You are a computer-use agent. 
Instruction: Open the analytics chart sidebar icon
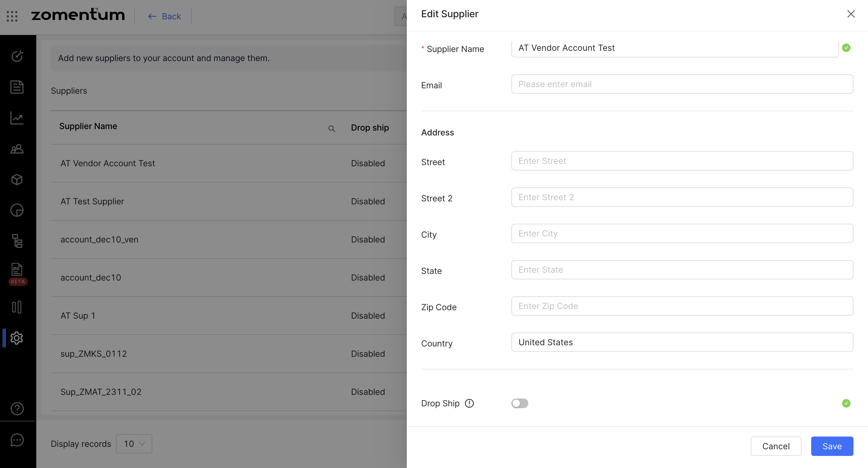coord(17,118)
